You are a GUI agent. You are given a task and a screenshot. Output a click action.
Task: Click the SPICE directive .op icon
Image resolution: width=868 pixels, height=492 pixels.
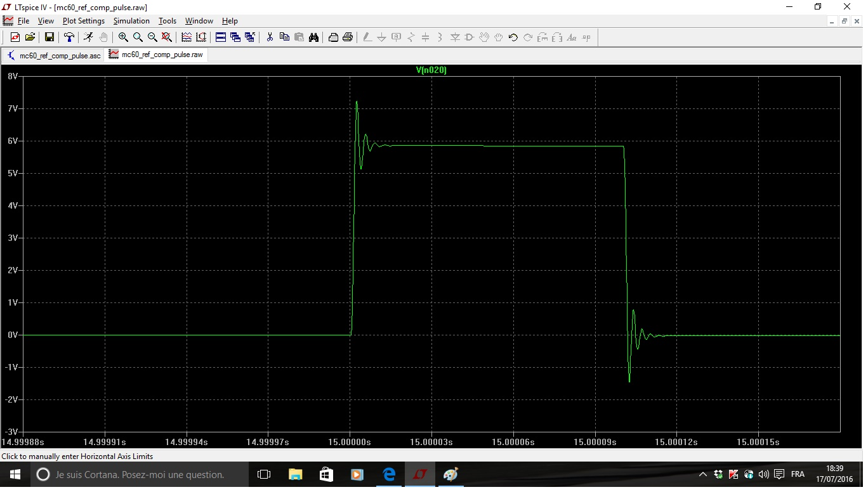pos(586,37)
